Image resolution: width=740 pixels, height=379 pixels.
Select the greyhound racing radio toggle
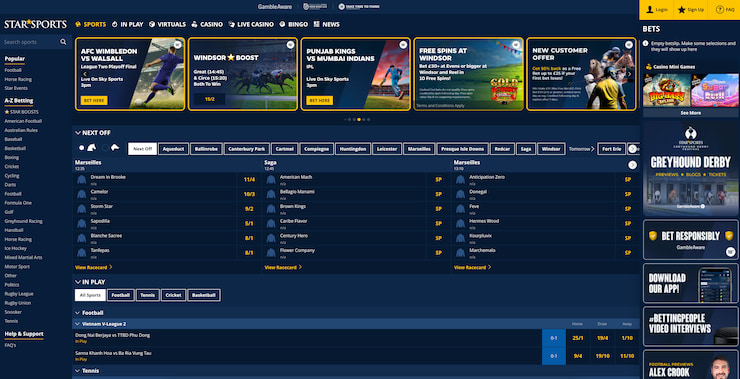pos(106,148)
